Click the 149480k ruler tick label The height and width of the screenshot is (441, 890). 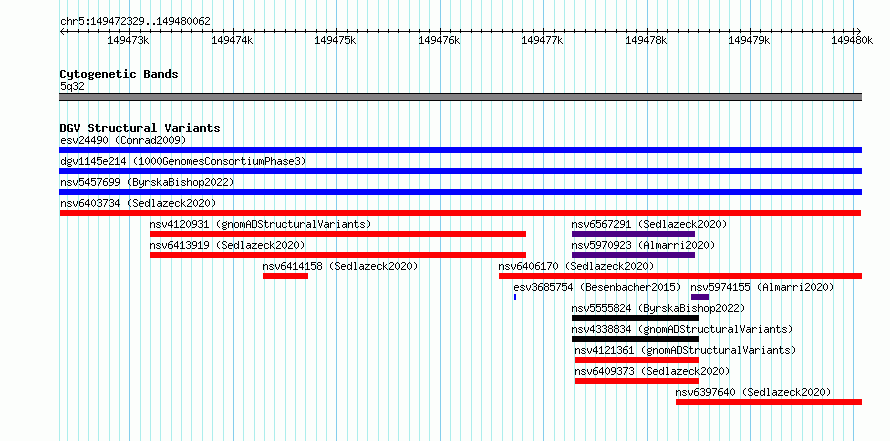853,40
